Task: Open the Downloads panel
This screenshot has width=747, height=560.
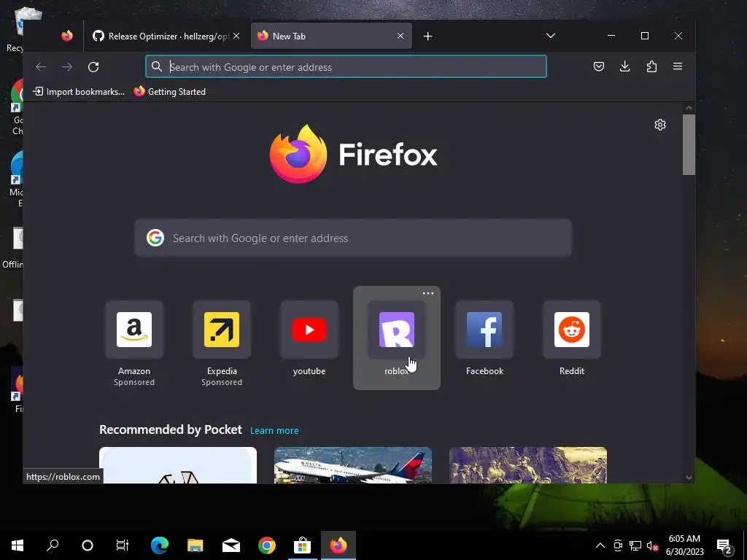Action: [x=625, y=66]
